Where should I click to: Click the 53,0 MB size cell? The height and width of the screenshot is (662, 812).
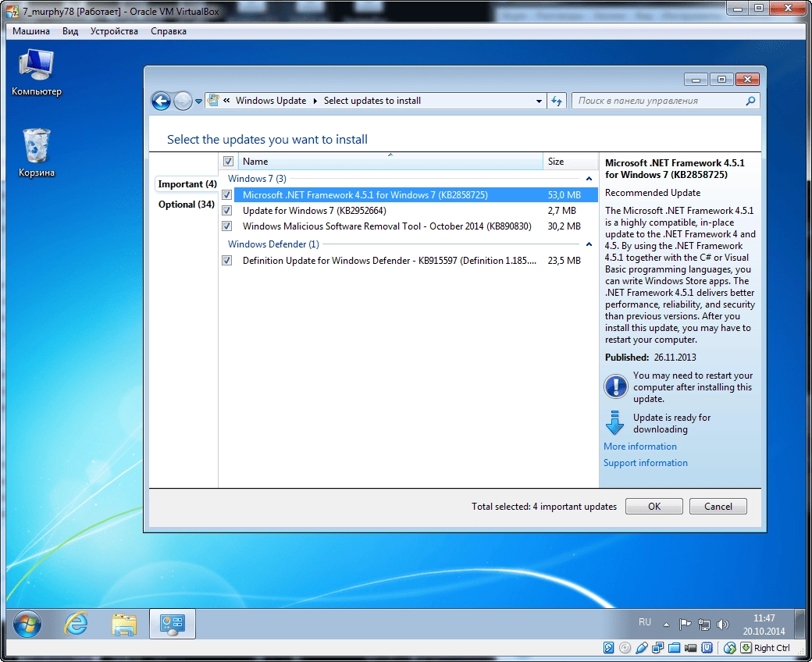[x=564, y=195]
